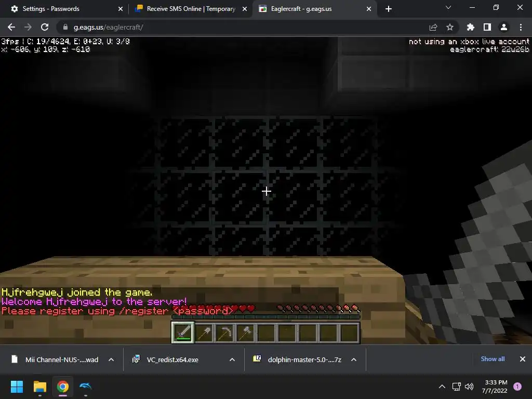The image size is (532, 399).
Task: Expand the tab search chevron
Action: click(448, 7)
